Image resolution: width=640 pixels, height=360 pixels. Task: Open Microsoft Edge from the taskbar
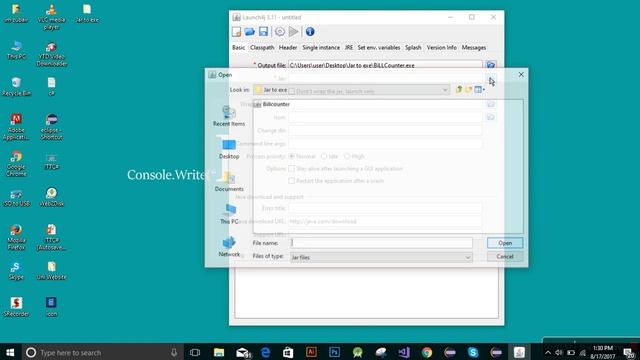point(265,352)
